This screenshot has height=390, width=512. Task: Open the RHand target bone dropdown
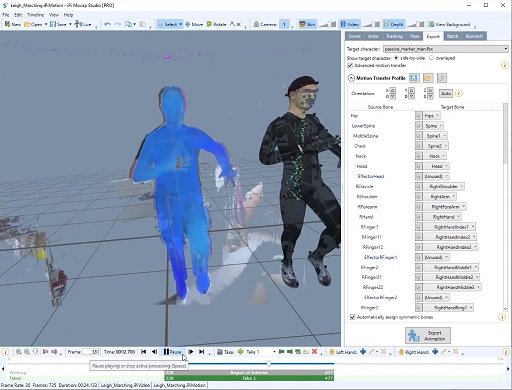click(442, 217)
